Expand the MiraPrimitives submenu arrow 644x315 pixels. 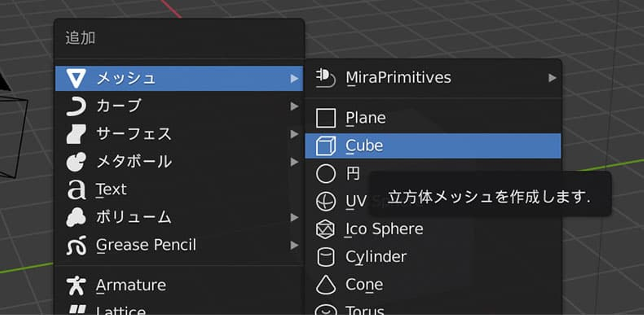[552, 78]
